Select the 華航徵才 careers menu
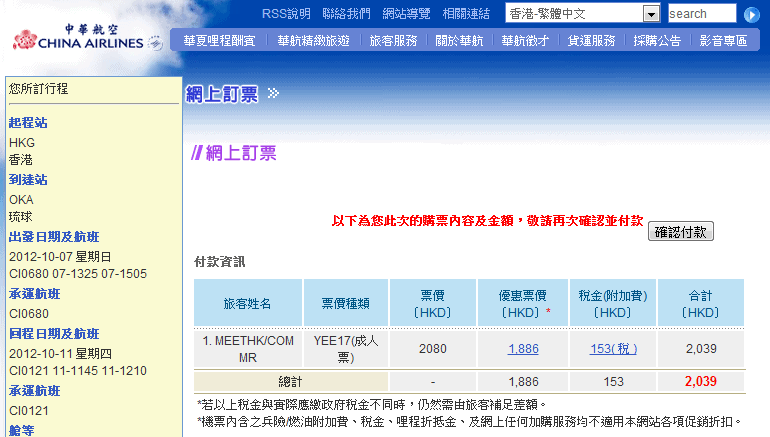The image size is (770, 437). 525,41
